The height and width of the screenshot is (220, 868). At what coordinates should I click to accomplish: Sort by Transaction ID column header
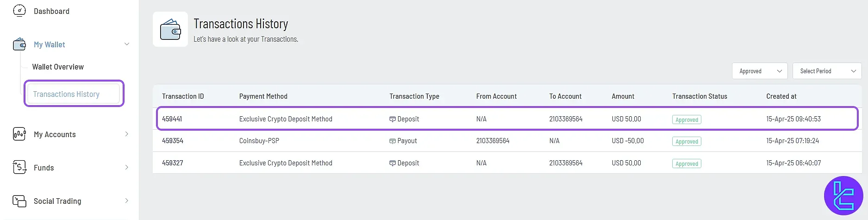183,96
